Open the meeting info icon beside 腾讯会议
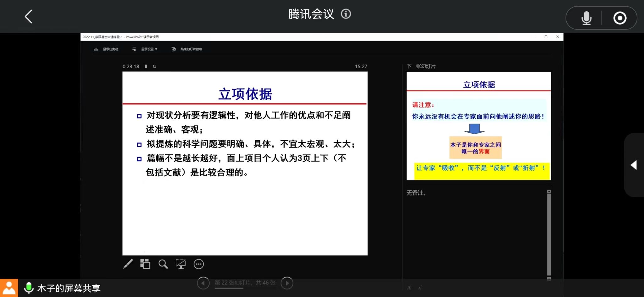This screenshot has width=644, height=297. coord(346,14)
